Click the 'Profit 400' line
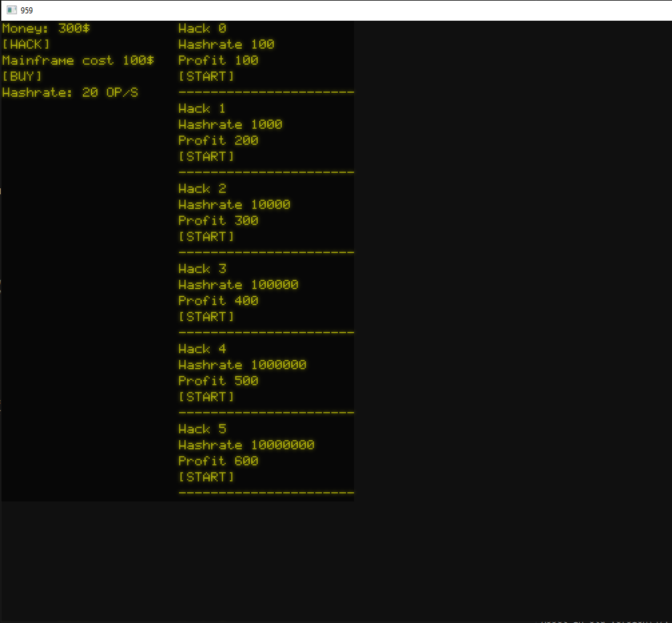 click(218, 300)
